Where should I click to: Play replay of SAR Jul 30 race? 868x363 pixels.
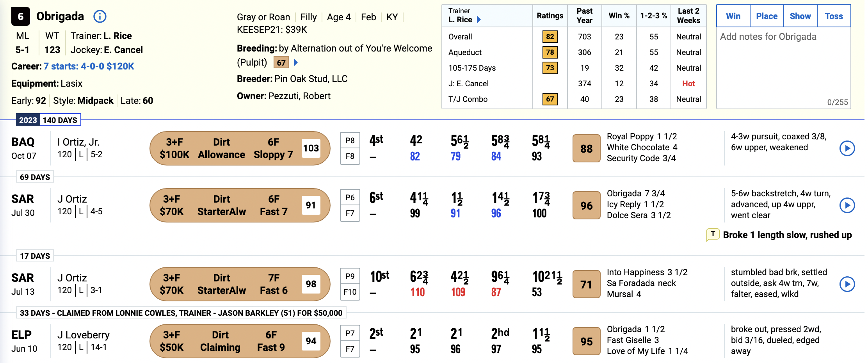pyautogui.click(x=847, y=205)
